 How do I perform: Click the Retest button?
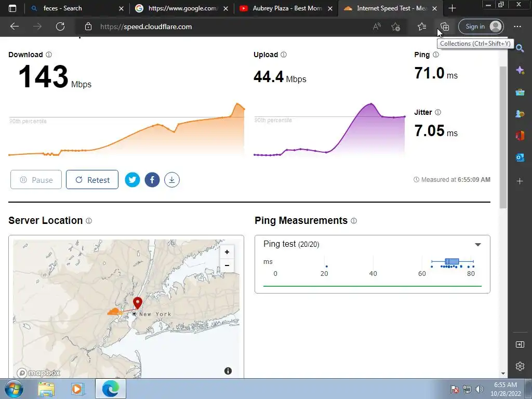pos(92,179)
